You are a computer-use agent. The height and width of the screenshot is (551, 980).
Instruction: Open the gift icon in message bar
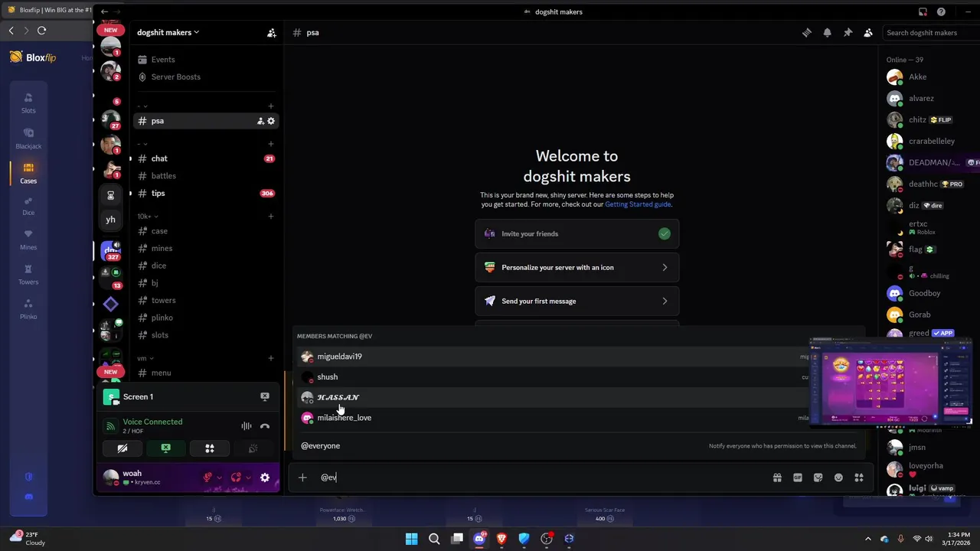[777, 478]
